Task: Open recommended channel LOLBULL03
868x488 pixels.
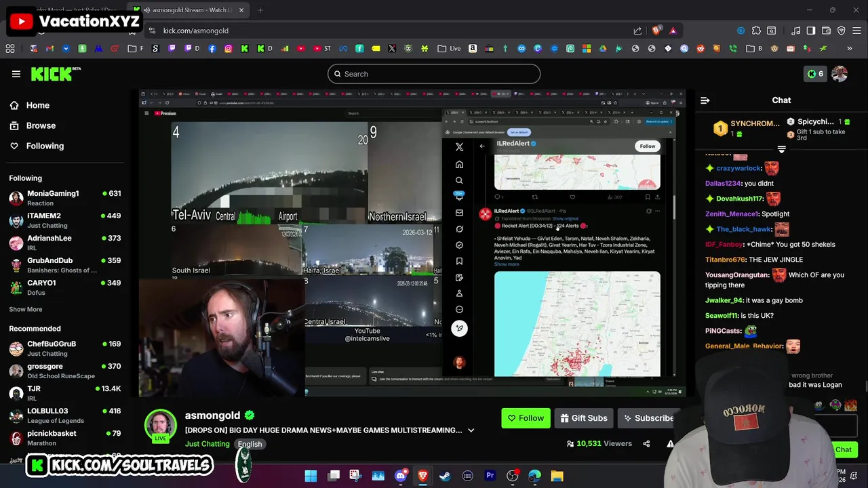Action: 65,415
